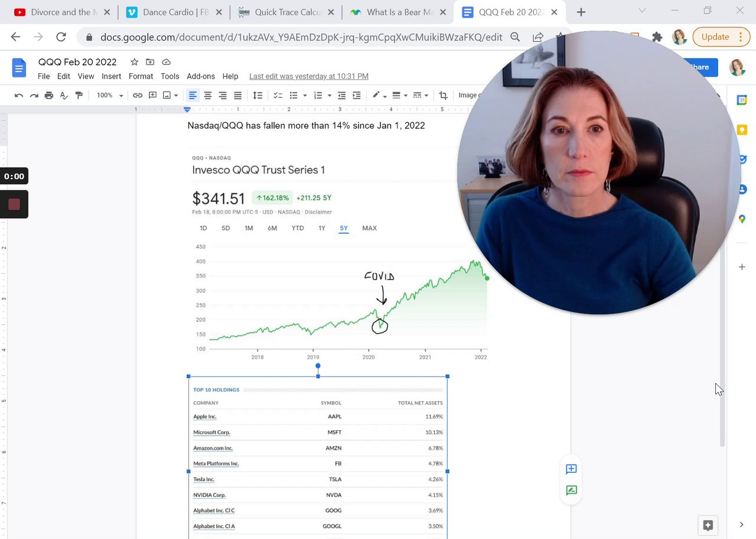Add a comment using the toolbar icon
Screen dimensions: 756x539
[x=152, y=95]
